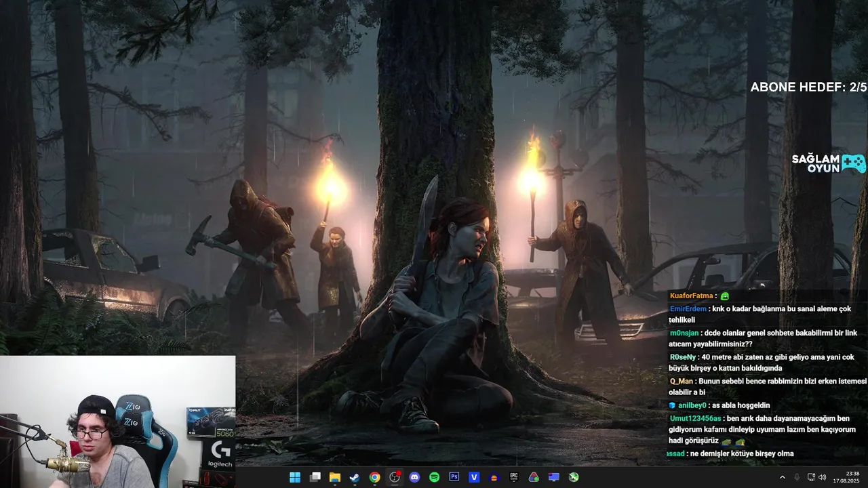This screenshot has width=868, height=488.
Task: Open OBS Studio taskbar icon
Action: tap(395, 477)
